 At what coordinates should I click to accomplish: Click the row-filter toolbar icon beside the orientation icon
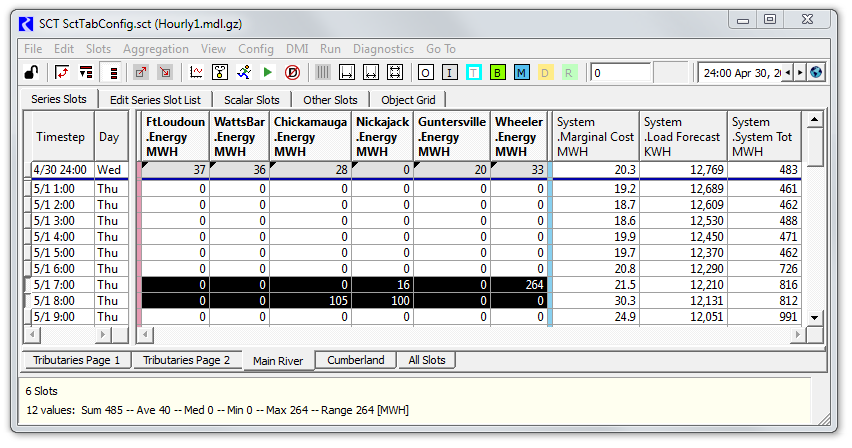click(x=86, y=72)
